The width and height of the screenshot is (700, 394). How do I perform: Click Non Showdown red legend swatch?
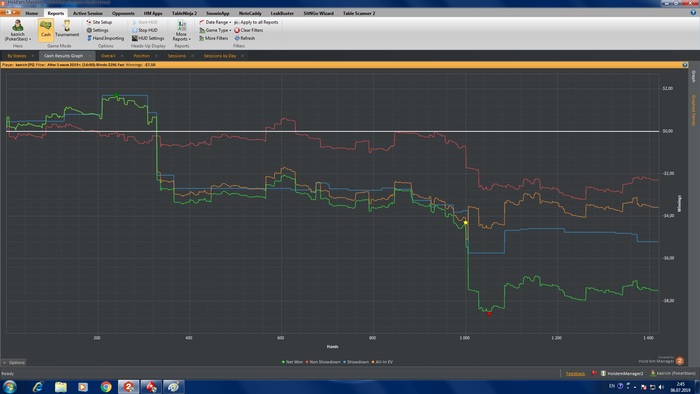click(x=307, y=362)
